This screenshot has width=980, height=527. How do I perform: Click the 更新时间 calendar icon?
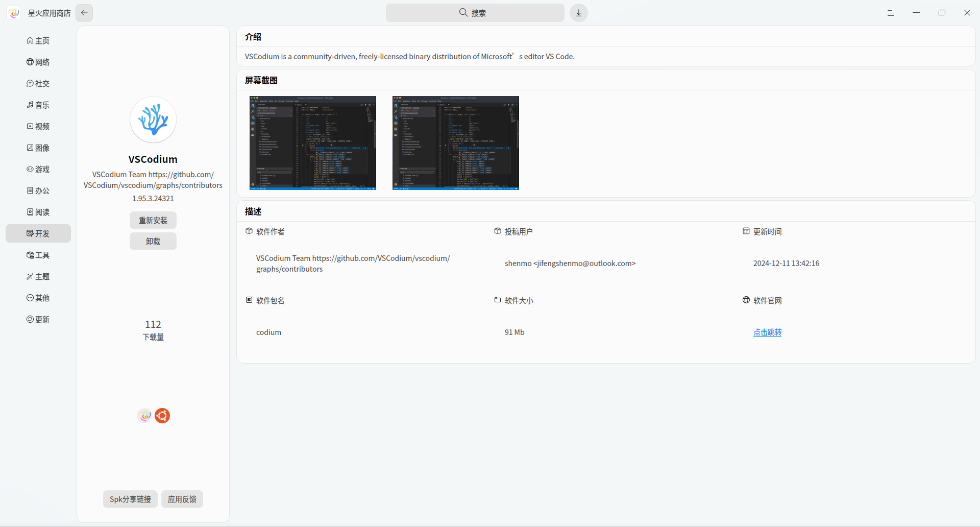point(746,231)
